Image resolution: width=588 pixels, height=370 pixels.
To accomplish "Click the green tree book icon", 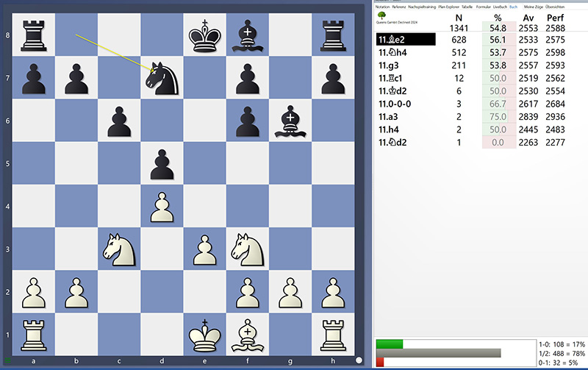I will [380, 14].
